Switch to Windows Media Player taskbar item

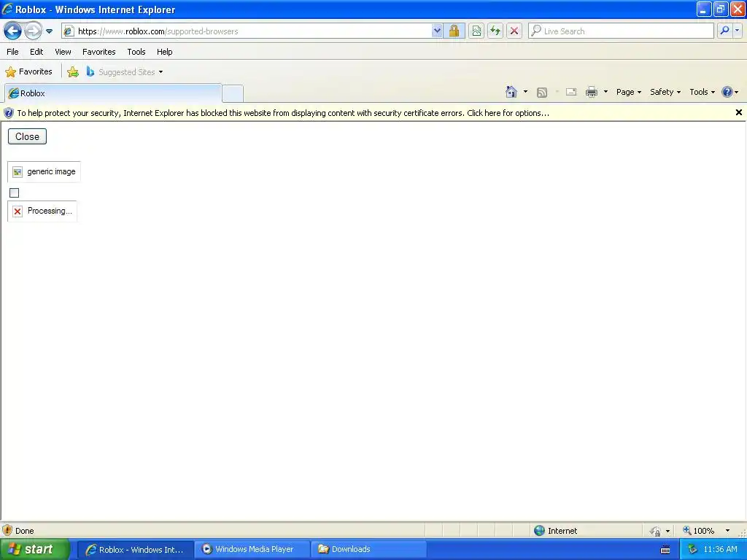252,550
